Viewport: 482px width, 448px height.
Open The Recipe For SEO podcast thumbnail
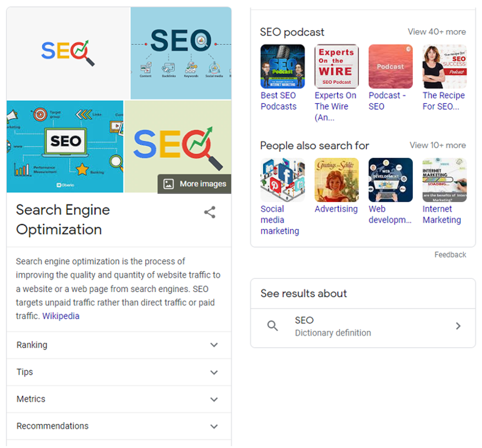445,67
